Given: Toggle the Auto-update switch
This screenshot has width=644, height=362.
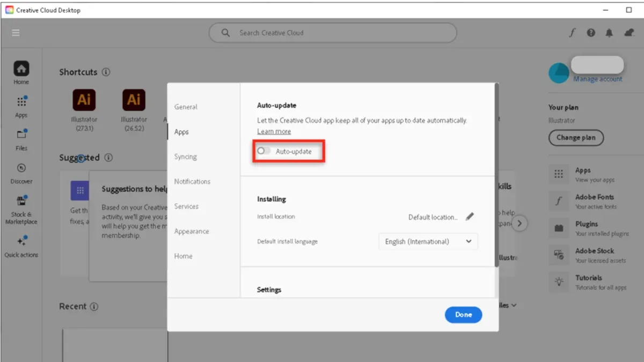Looking at the screenshot, I should (264, 151).
